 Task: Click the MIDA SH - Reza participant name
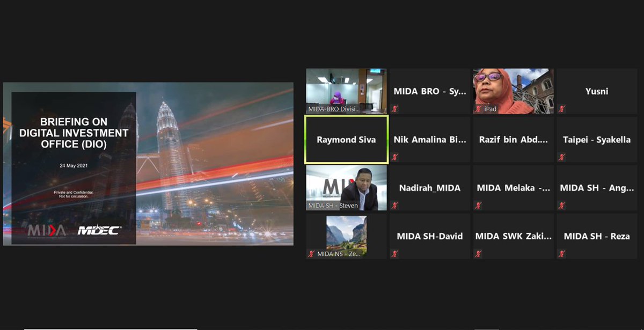click(597, 236)
